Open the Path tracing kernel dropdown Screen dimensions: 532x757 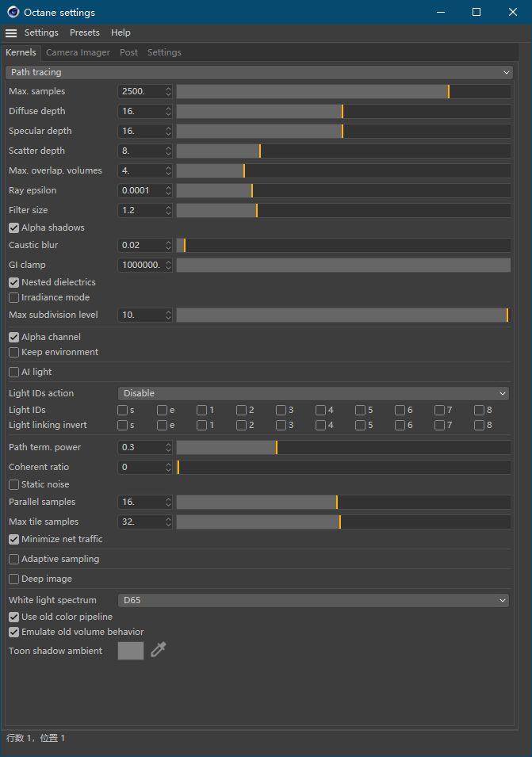258,72
